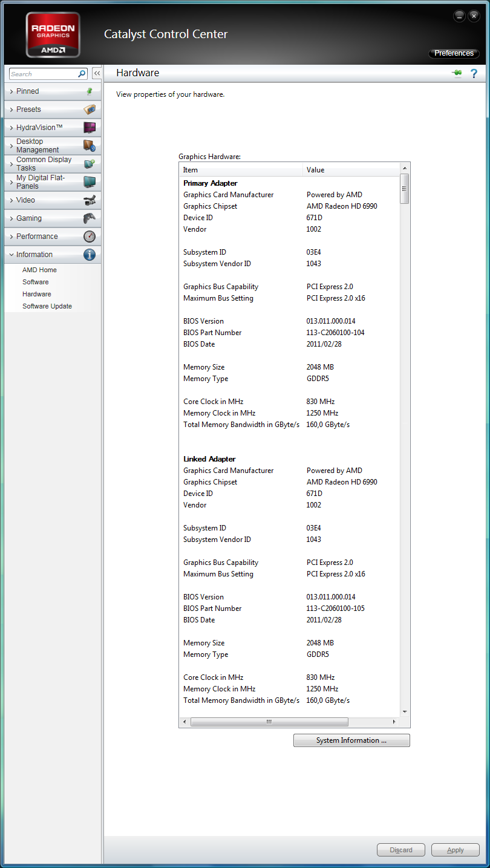Click the Pinned pushpin icon
The image size is (490, 868).
coord(90,91)
